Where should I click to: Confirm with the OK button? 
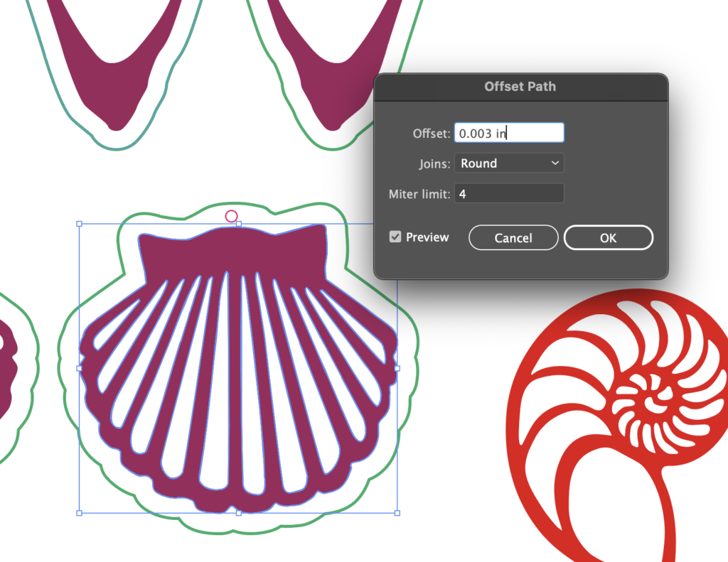click(609, 237)
